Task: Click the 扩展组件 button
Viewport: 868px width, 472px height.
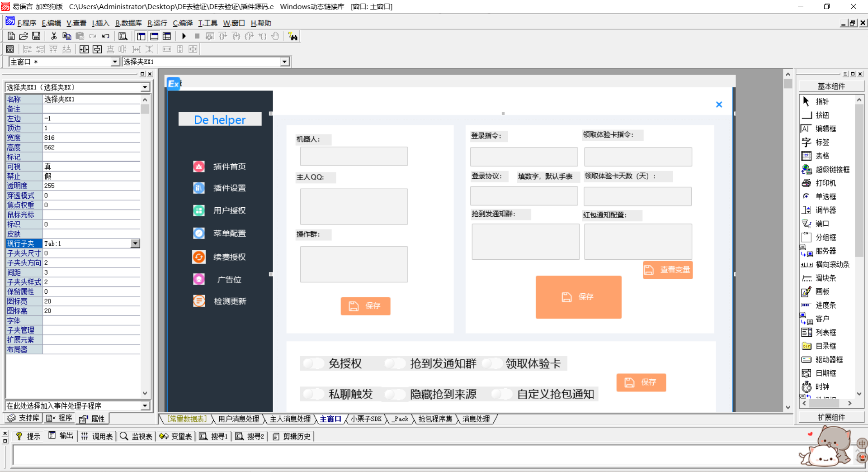Action: (831, 417)
